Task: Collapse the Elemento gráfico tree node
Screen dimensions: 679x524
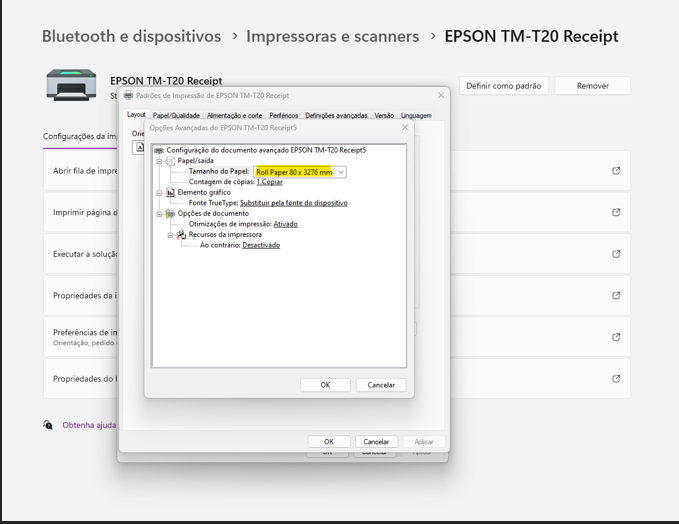Action: pyautogui.click(x=159, y=192)
